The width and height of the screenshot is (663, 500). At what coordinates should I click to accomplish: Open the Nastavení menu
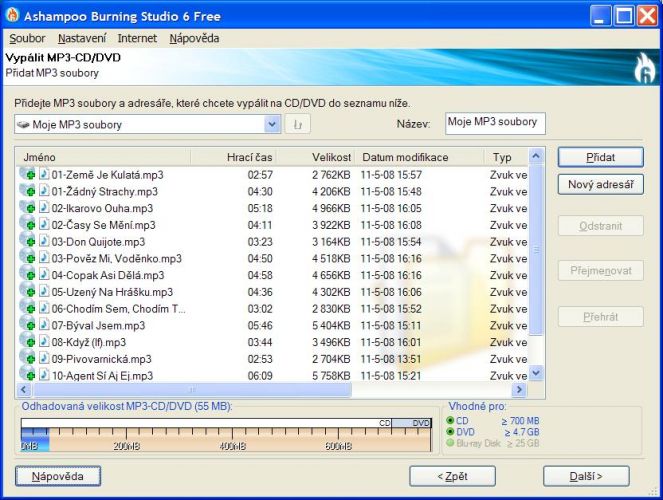click(x=82, y=38)
